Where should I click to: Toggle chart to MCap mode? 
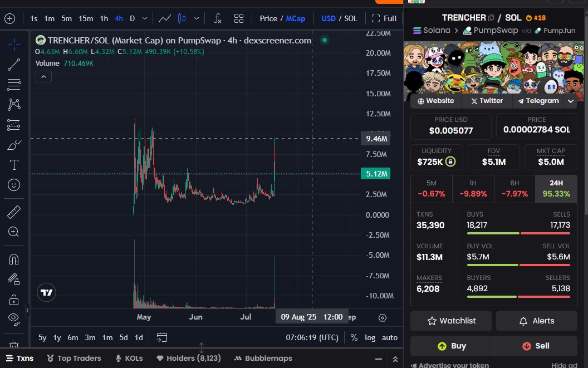tap(296, 18)
